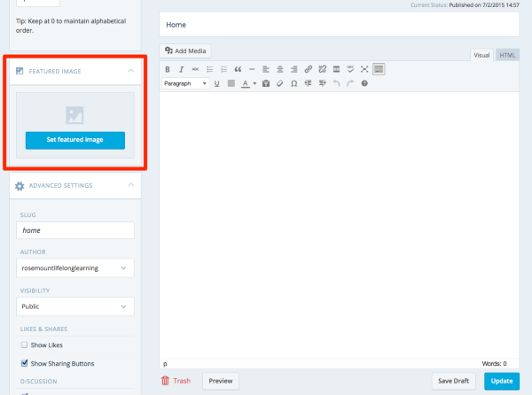This screenshot has height=395, width=532.
Task: Click the Preview button
Action: 221,381
